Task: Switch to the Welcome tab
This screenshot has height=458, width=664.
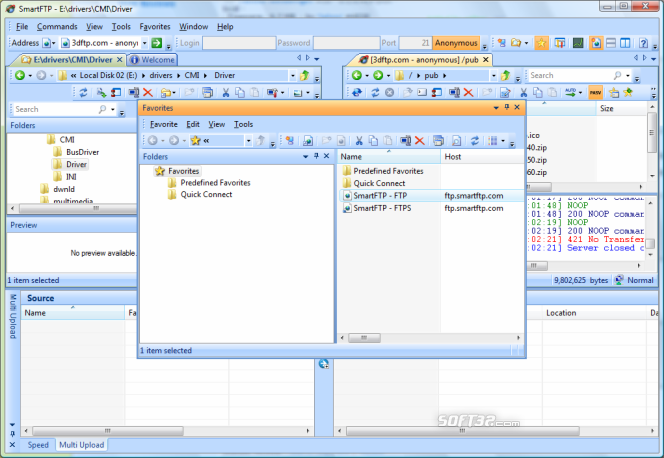Action: pos(153,60)
